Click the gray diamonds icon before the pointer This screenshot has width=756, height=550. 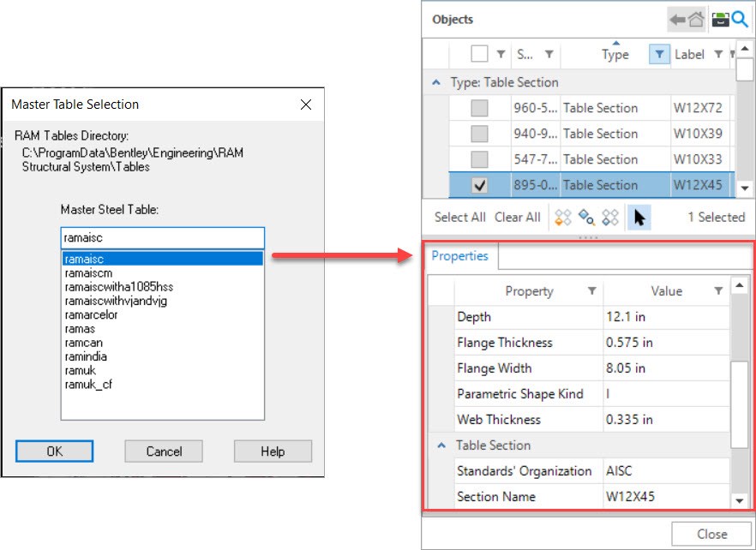(x=610, y=218)
